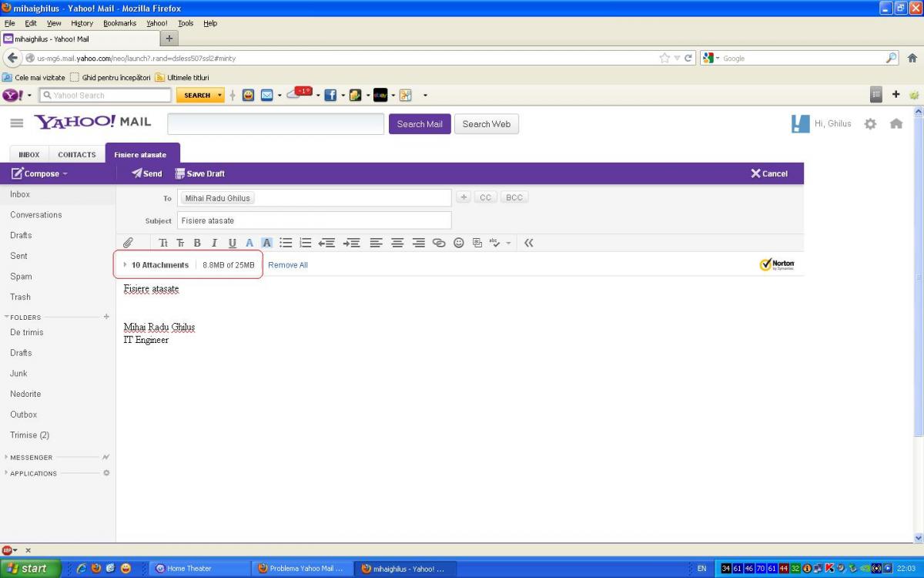Click the Remove All attachments link
The width and height of the screenshot is (924, 578).
pyautogui.click(x=288, y=265)
